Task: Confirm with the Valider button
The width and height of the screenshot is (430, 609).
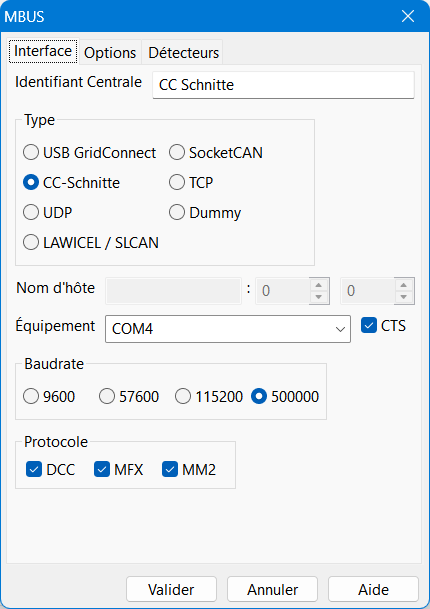Action: pyautogui.click(x=171, y=590)
